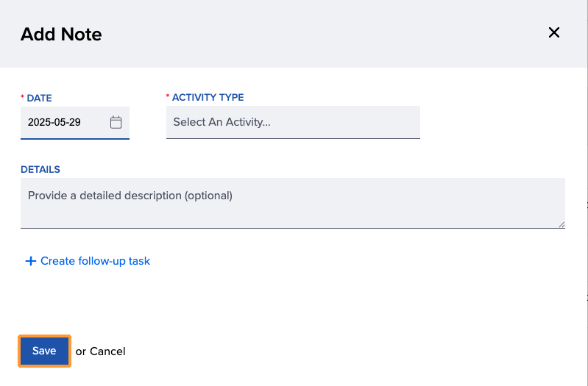Save the note
The image size is (588, 386).
(44, 351)
